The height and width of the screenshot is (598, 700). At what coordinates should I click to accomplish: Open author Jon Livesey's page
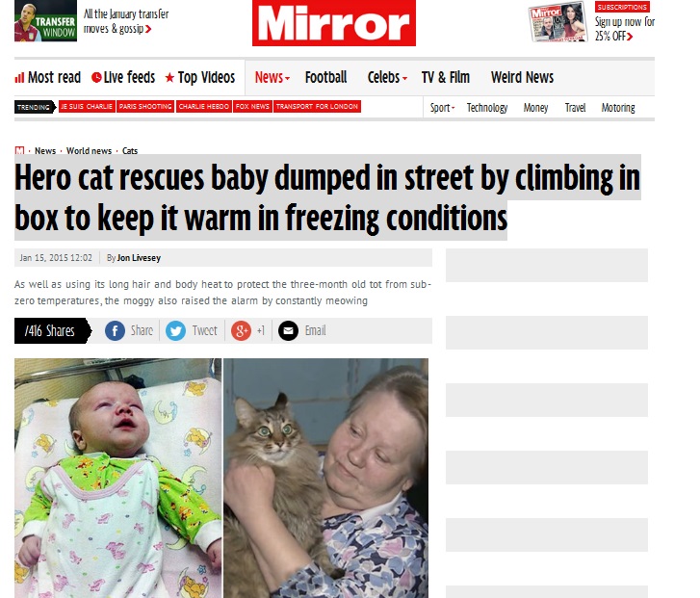(x=139, y=258)
